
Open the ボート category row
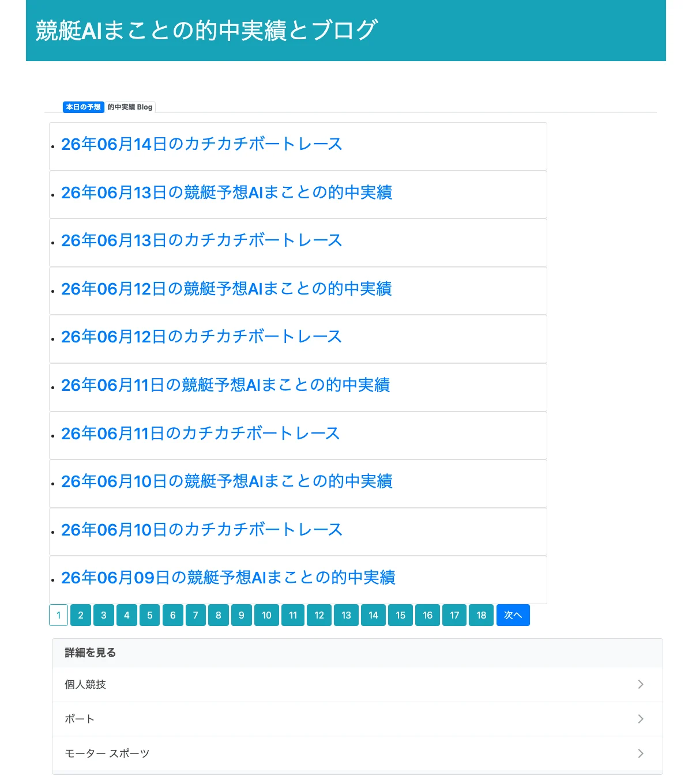pos(358,719)
